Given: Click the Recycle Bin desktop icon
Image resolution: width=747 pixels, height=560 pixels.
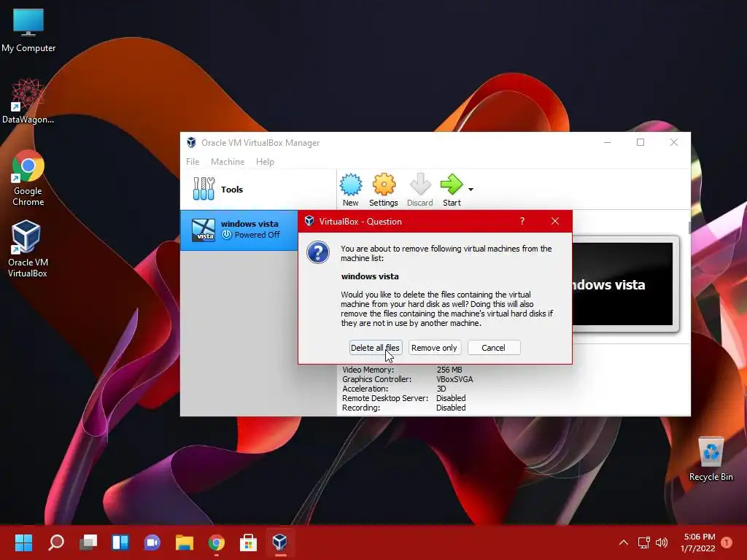Looking at the screenshot, I should pos(711,459).
